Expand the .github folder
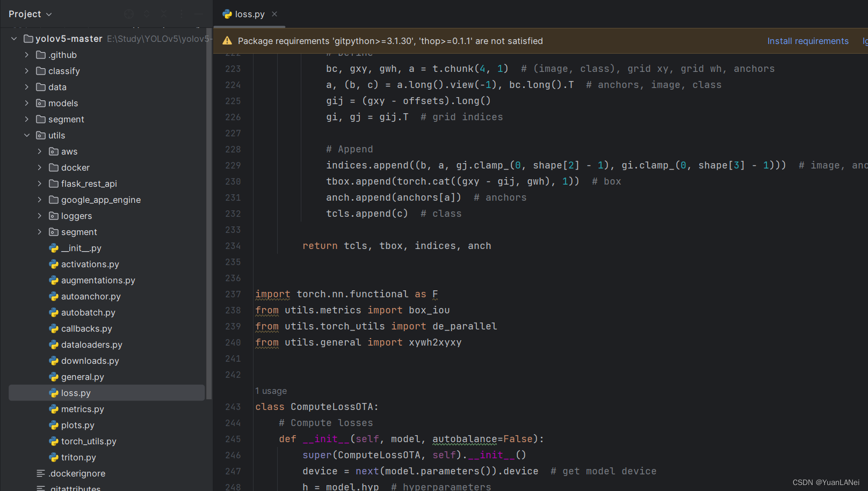 click(25, 55)
